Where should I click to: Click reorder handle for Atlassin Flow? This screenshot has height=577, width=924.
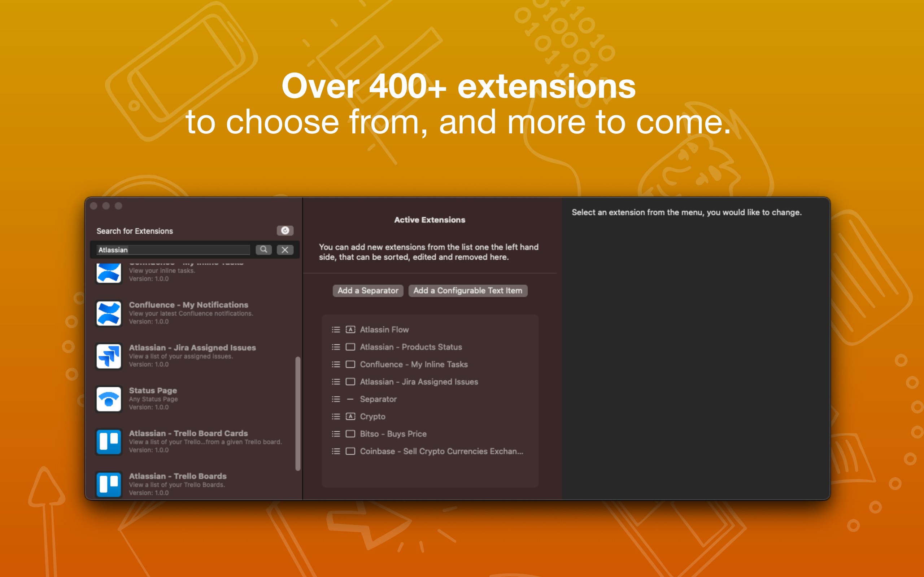coord(336,330)
